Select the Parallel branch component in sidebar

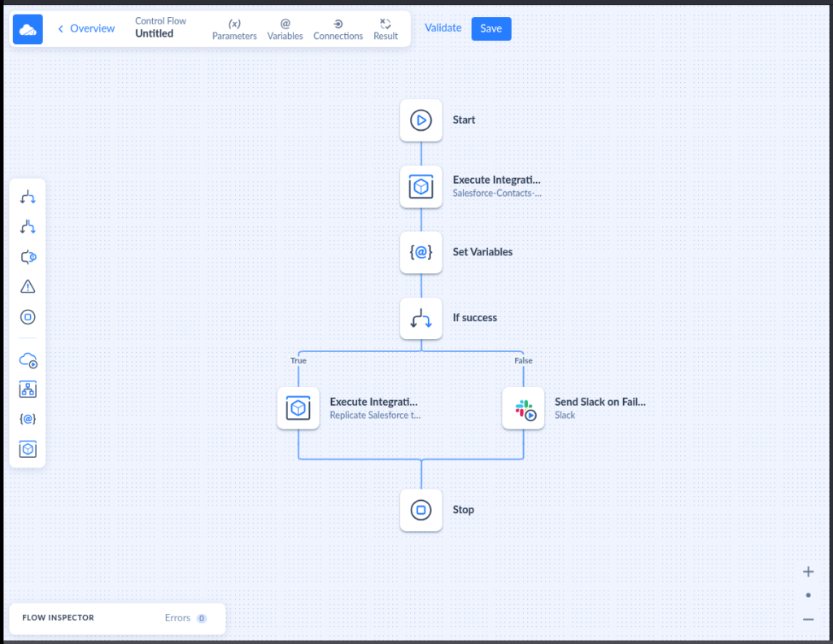28,227
